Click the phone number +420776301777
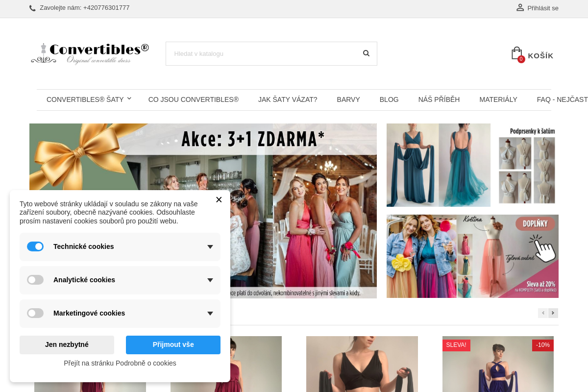 pos(106,8)
